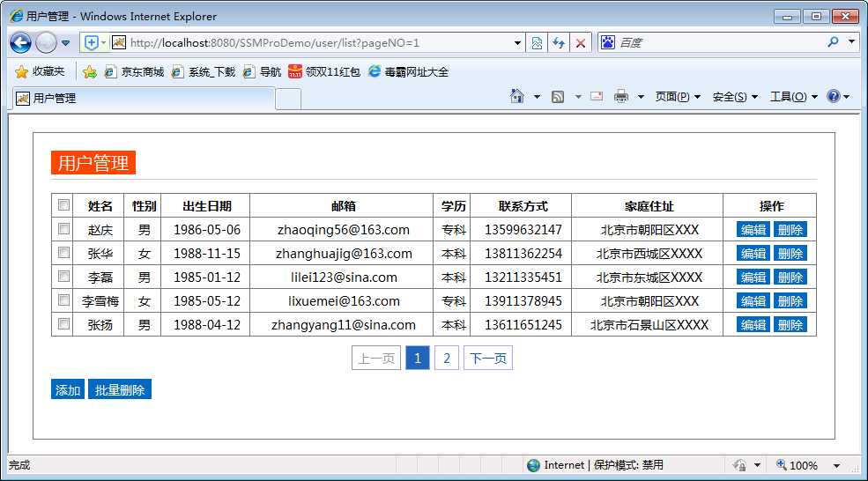
Task: Click 删除 for user 张扬
Action: pyautogui.click(x=790, y=325)
